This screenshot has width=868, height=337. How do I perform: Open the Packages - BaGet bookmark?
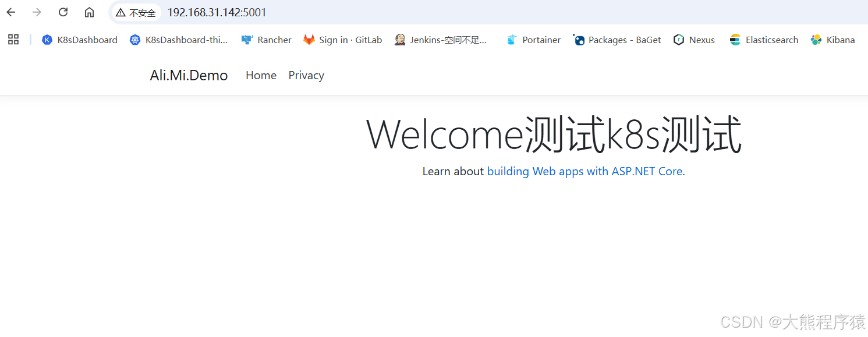617,40
